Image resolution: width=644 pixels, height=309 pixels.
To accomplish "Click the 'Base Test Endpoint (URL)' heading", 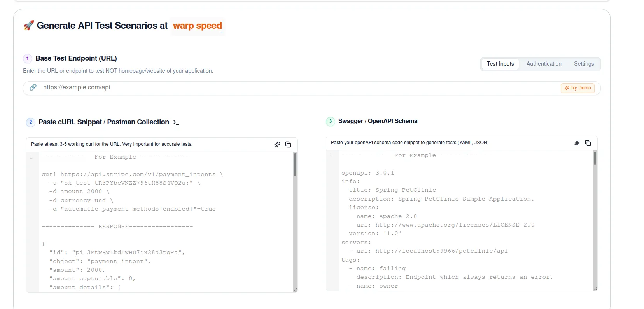I will point(76,58).
